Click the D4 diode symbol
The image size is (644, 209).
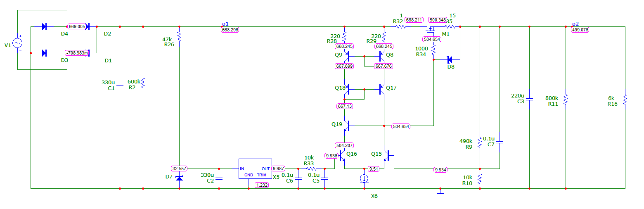pyautogui.click(x=44, y=27)
